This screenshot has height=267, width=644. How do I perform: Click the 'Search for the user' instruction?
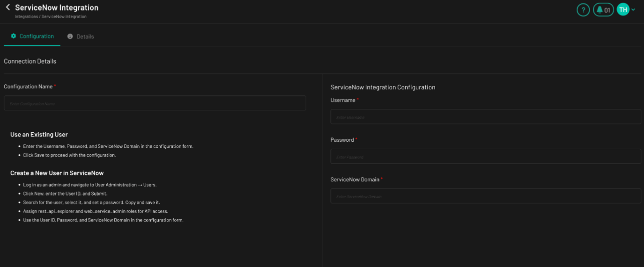coord(91,202)
